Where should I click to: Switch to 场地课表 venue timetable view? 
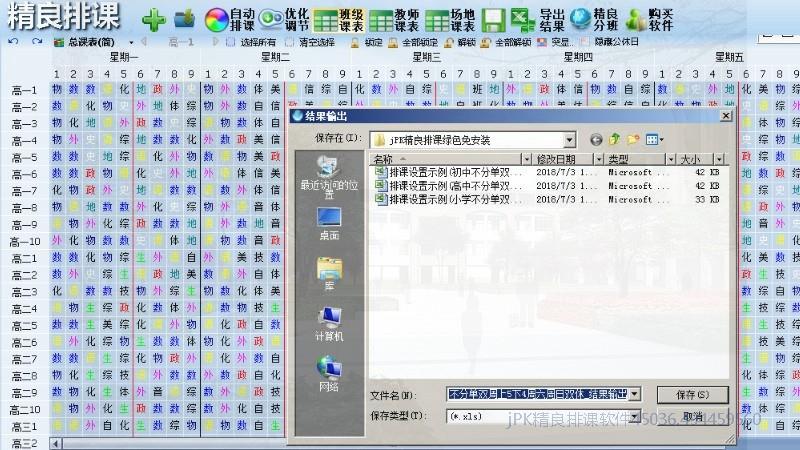(x=450, y=19)
